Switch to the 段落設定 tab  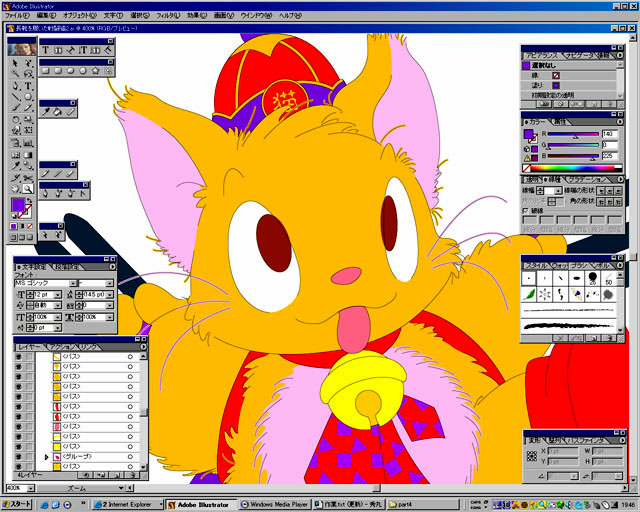(66, 267)
